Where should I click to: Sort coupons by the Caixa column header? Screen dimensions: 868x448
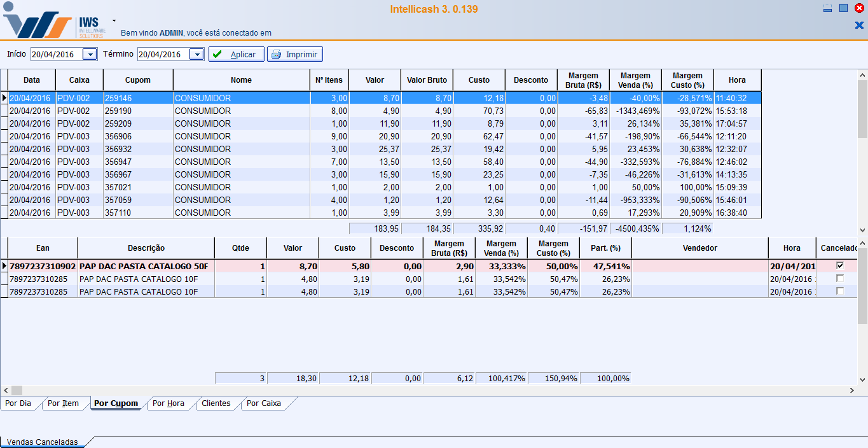[x=79, y=80]
